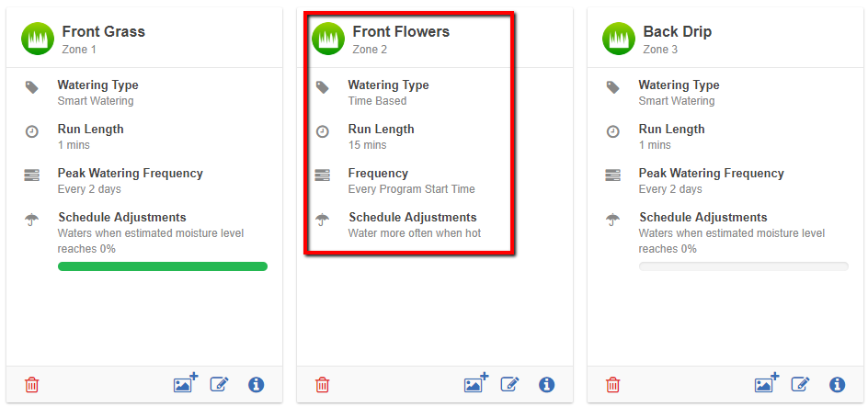The height and width of the screenshot is (407, 868).
Task: Open info for Front Flowers zone
Action: click(x=546, y=384)
